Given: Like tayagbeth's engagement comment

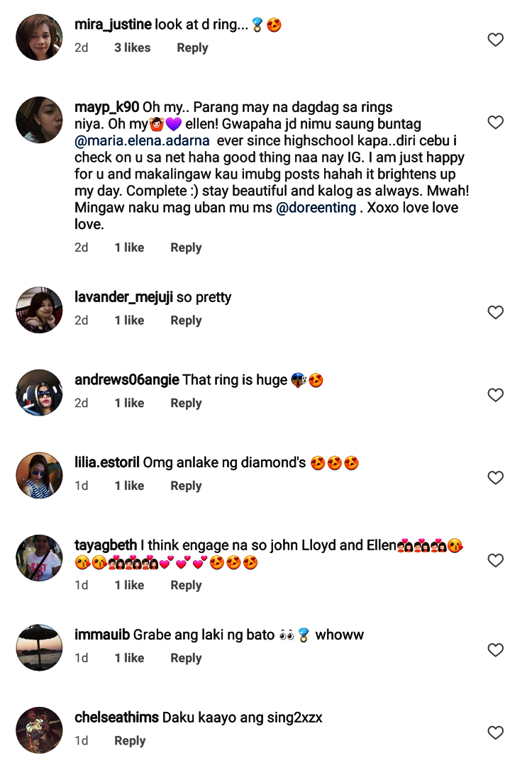Looking at the screenshot, I should (496, 561).
